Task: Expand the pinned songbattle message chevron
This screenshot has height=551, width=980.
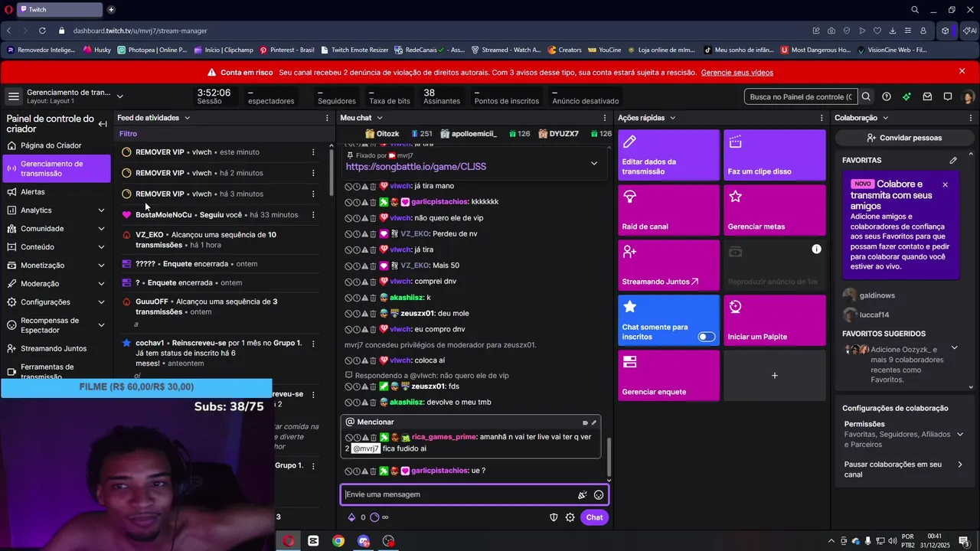Action: 593,163
